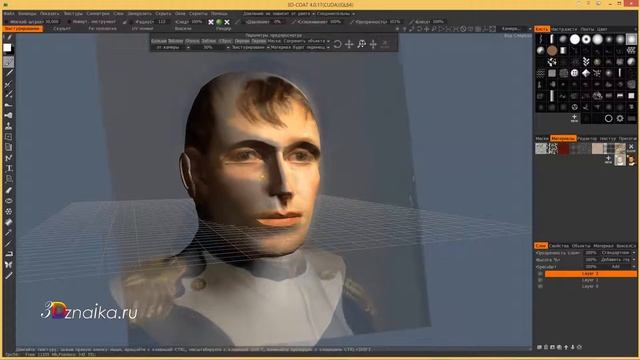
Task: Click the layer opacity 100% value field
Action: point(591,253)
